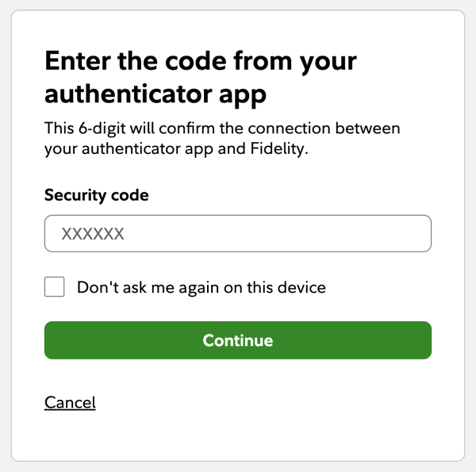Screen dimensions: 476x472
Task: Click the "Don't ask me again on this device" label text
Action: [201, 287]
